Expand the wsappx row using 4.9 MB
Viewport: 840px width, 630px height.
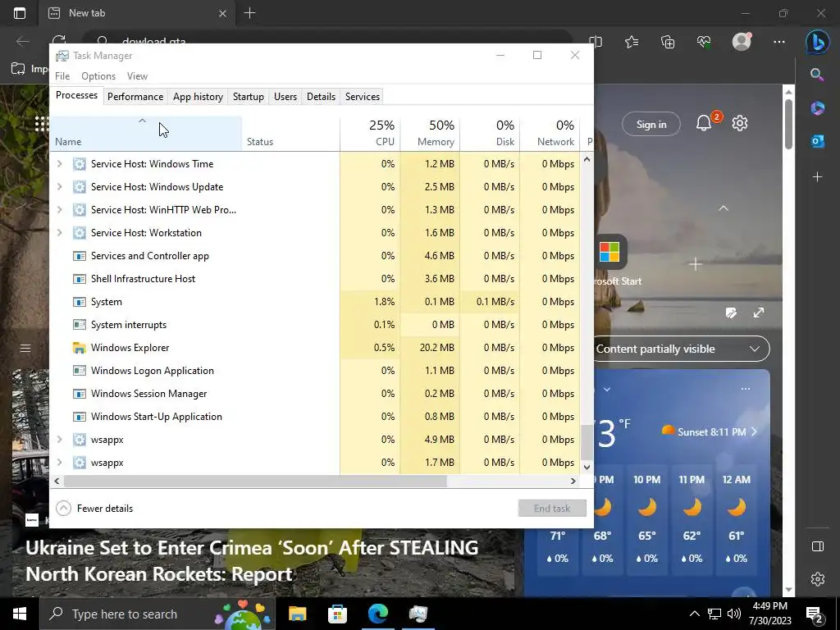59,440
